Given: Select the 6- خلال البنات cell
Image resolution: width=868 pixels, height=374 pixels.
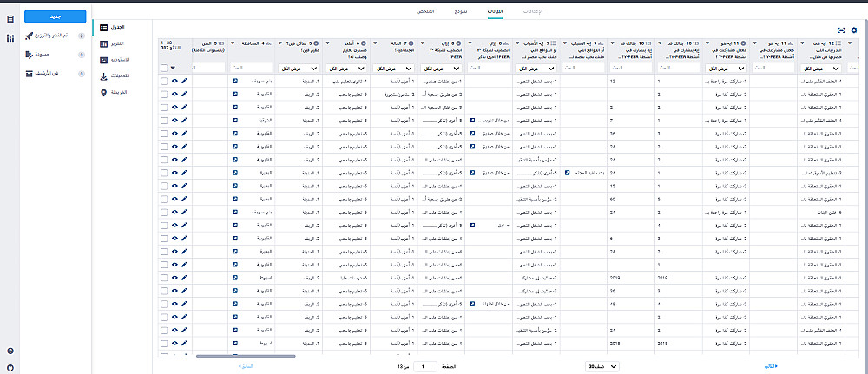Looking at the screenshot, I should coord(820,212).
